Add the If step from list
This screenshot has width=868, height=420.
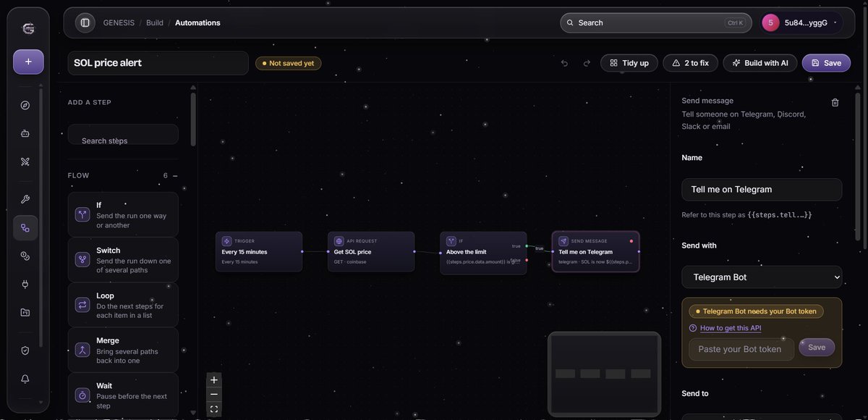coord(123,215)
